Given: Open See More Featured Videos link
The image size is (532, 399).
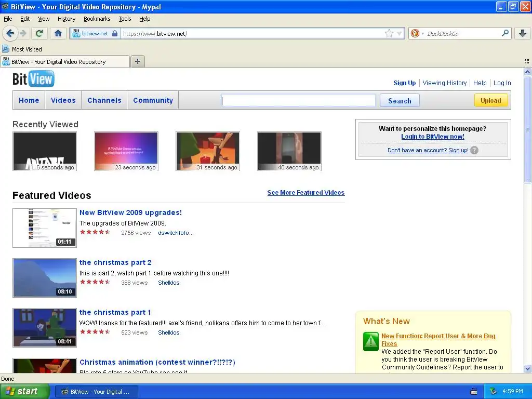Looking at the screenshot, I should [x=305, y=192].
